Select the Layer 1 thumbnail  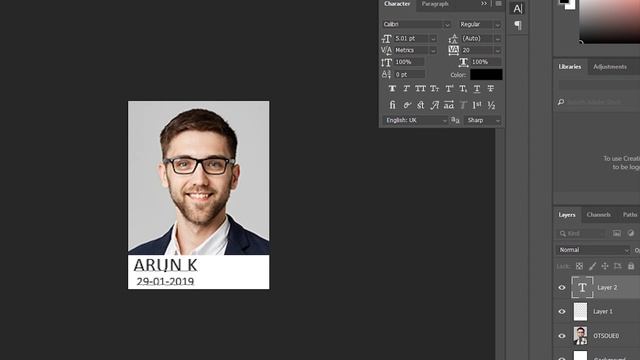[x=580, y=311]
